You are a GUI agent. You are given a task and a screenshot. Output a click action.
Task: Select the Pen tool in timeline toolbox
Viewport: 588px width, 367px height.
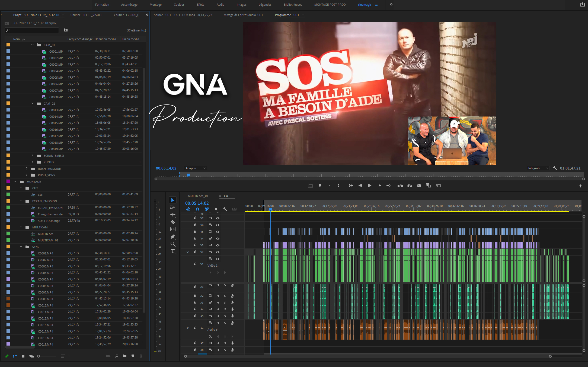(x=173, y=237)
